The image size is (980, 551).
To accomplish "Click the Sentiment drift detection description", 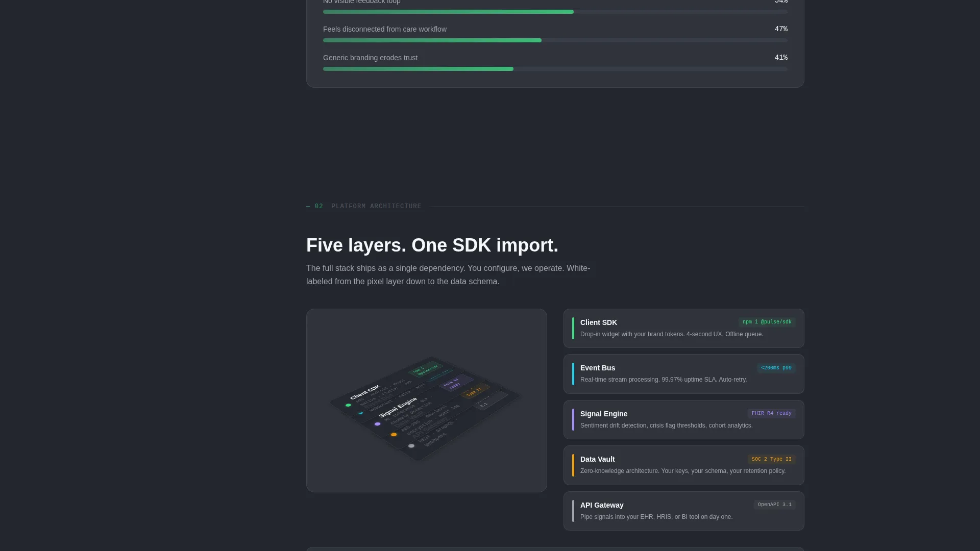I will click(666, 425).
